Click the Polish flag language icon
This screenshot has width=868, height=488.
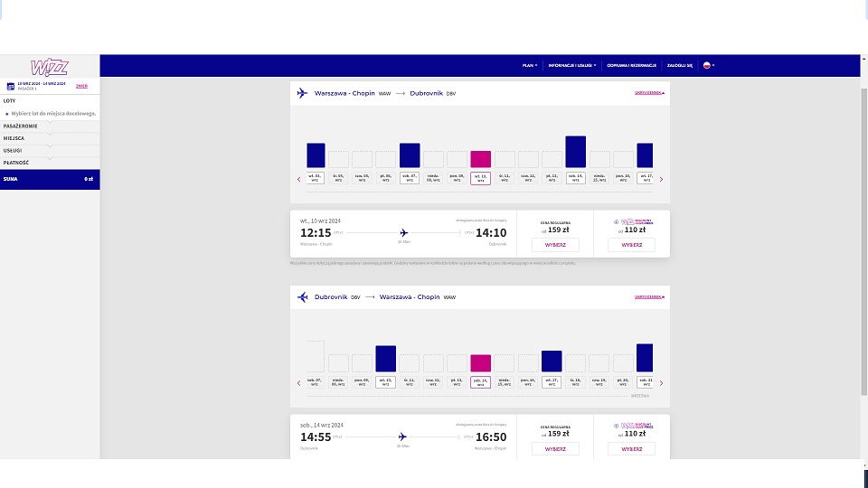(x=707, y=65)
